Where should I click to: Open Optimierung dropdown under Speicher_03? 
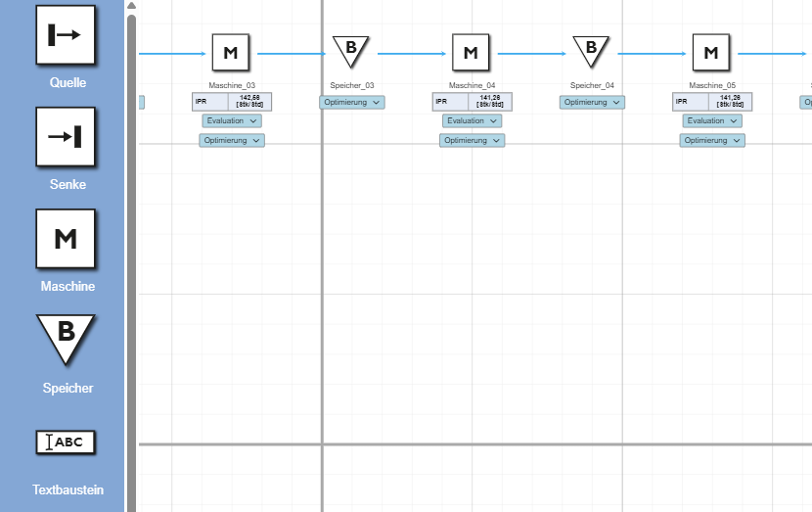tap(352, 103)
